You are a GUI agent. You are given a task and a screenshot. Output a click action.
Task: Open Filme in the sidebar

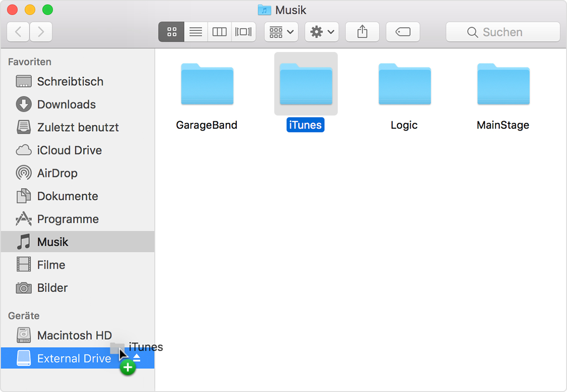pyautogui.click(x=77, y=265)
